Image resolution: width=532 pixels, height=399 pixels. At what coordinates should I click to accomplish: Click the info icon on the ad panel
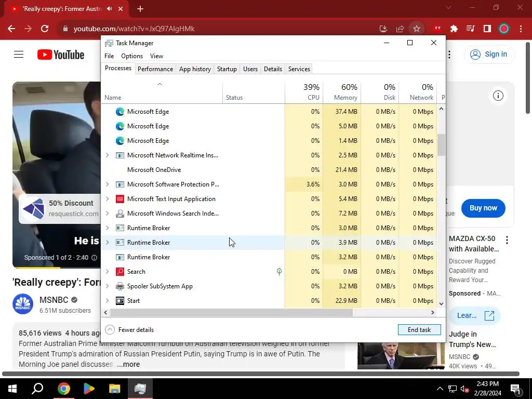click(498, 96)
